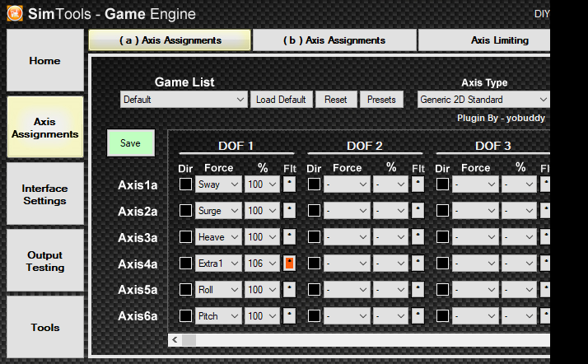
Task: Open Axis2a DOF 2 force dropdown
Action: [x=347, y=210]
